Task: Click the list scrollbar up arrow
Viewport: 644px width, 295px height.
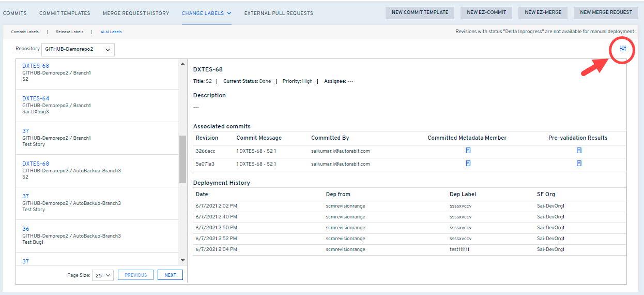Action: coord(182,64)
